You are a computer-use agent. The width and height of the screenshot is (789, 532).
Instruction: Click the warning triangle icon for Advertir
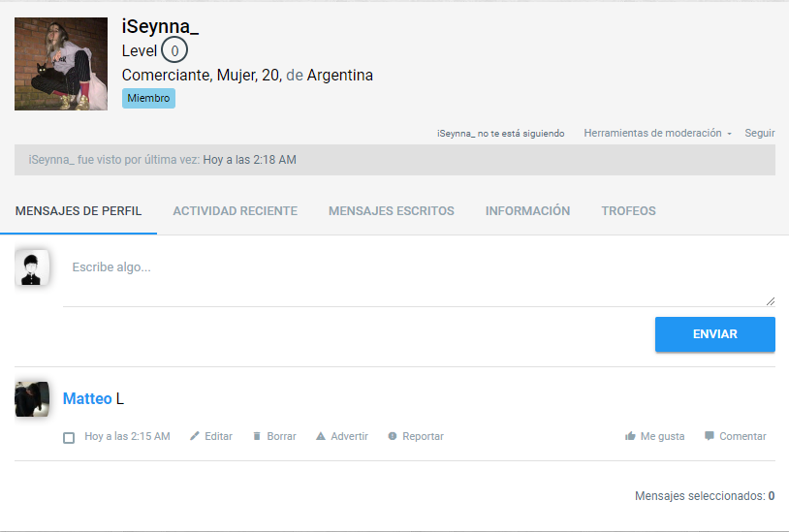coord(321,437)
